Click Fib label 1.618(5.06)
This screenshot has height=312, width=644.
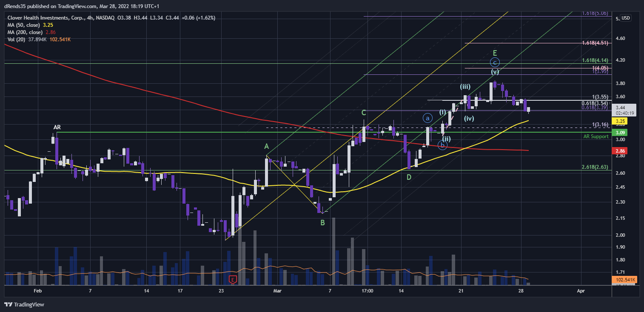(x=595, y=13)
